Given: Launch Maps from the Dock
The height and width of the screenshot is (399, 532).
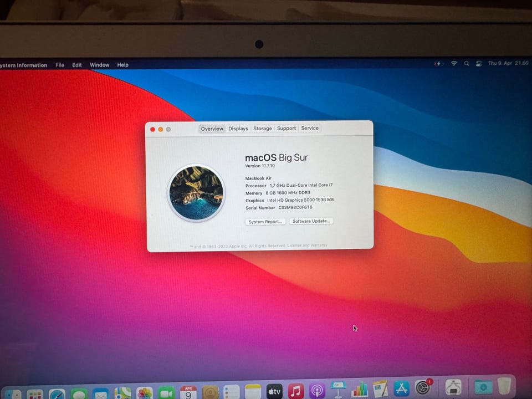Looking at the screenshot, I should pyautogui.click(x=122, y=393).
